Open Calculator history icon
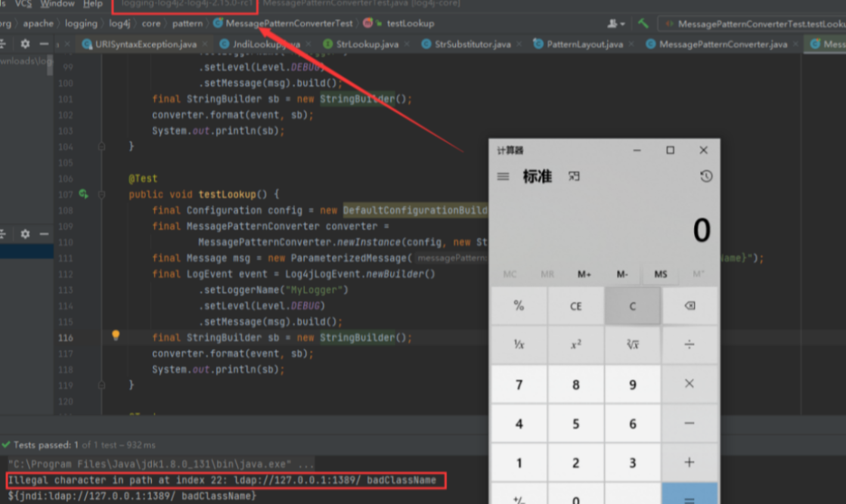Viewport: 846px width, 504px height. 705,176
